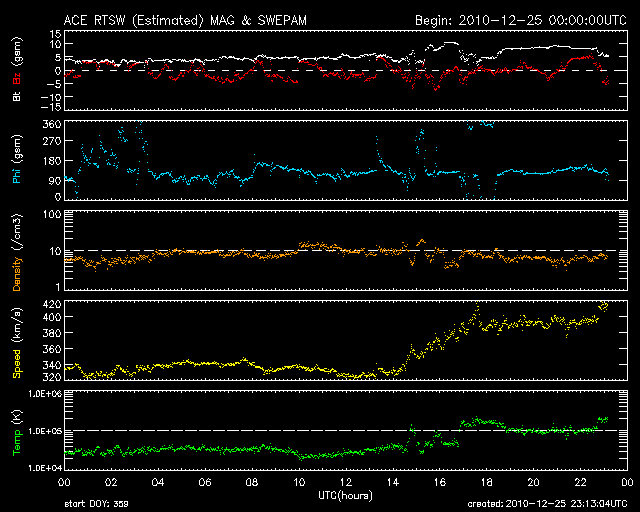
Task: Click the '22' hour tick label
Action: [580, 482]
